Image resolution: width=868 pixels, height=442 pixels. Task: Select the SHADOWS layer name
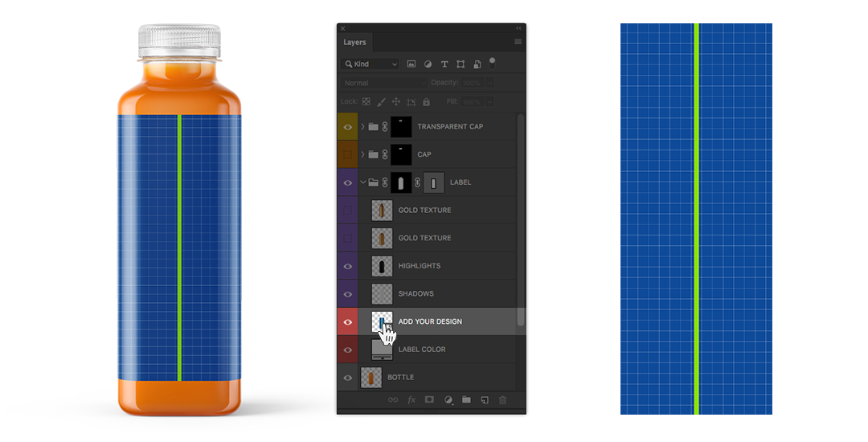(416, 294)
